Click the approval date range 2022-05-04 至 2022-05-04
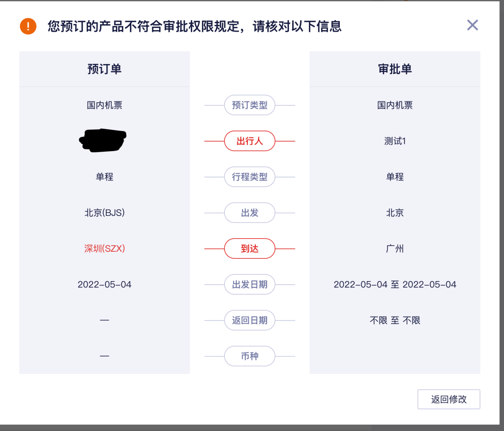 395,285
